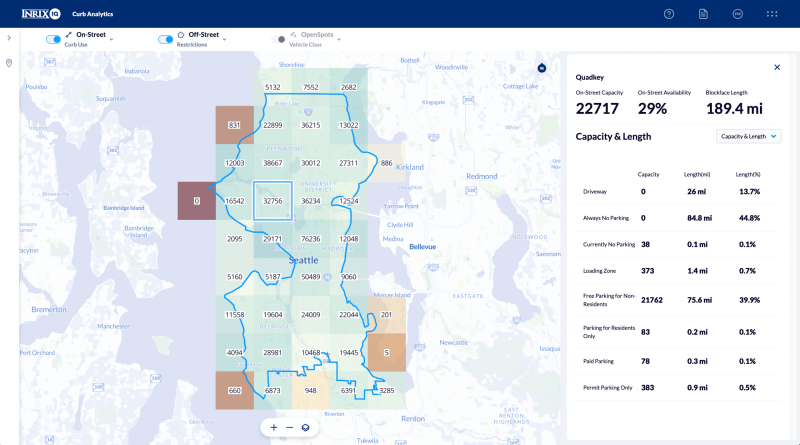Click the Curb Analytics title
The image size is (800, 445).
[93, 14]
